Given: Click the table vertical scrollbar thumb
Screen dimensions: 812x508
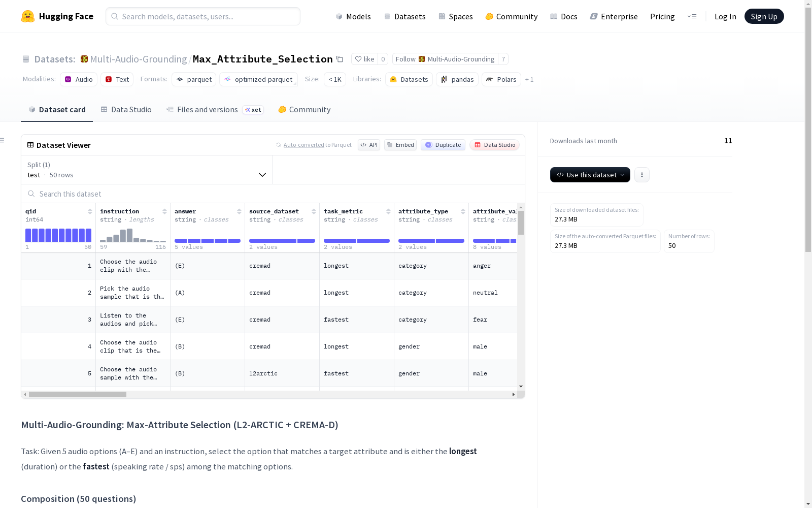Looking at the screenshot, I should (x=521, y=223).
